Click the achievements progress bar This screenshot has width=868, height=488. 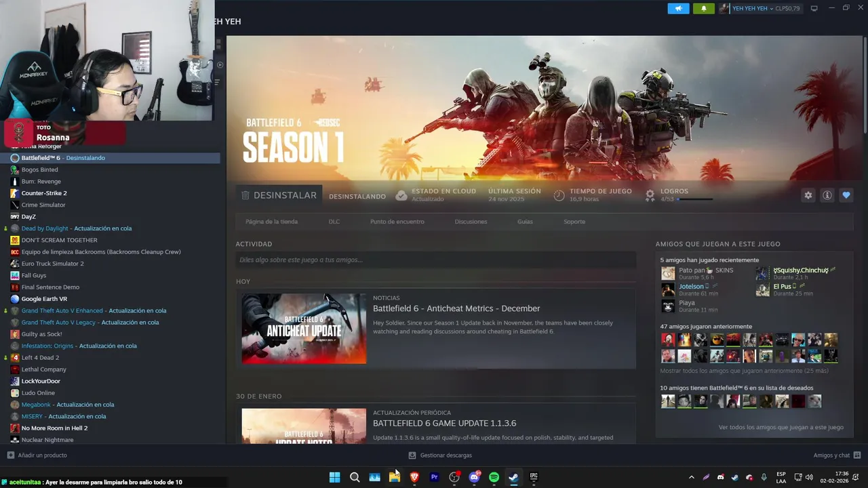pos(695,199)
